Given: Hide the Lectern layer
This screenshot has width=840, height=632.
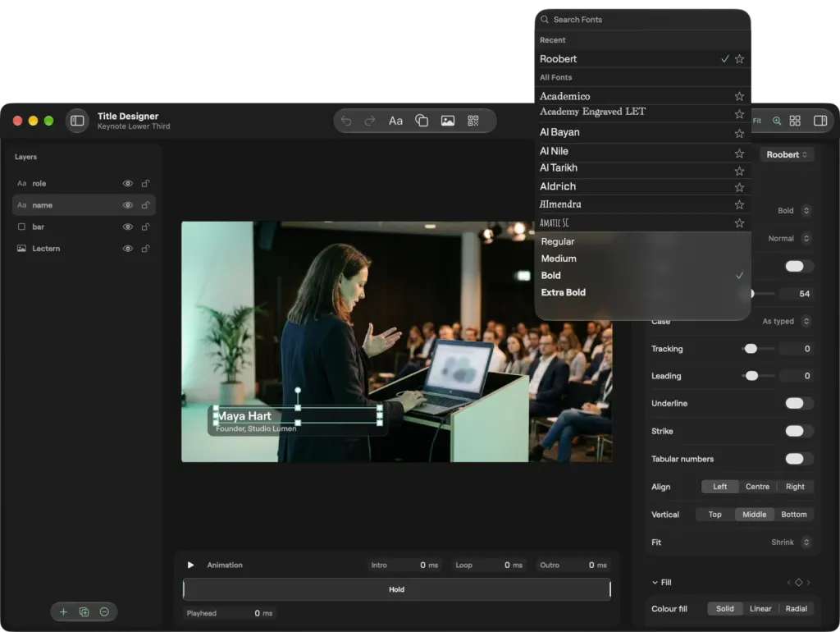Looking at the screenshot, I should tap(127, 248).
